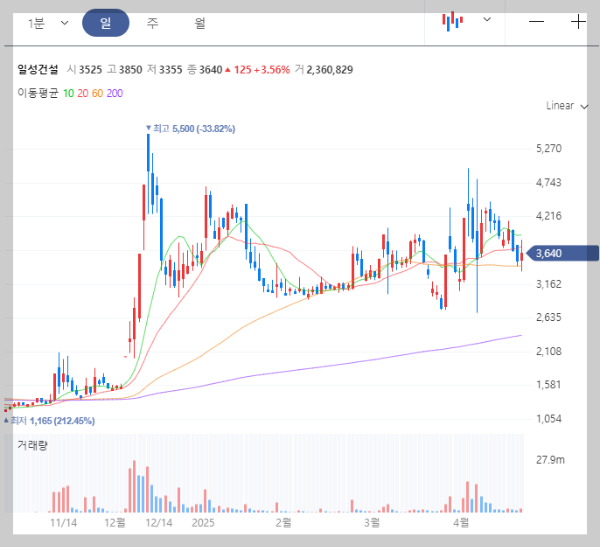This screenshot has height=547, width=600.
Task: Click the 5,270 price axis label
Action: pyautogui.click(x=549, y=149)
